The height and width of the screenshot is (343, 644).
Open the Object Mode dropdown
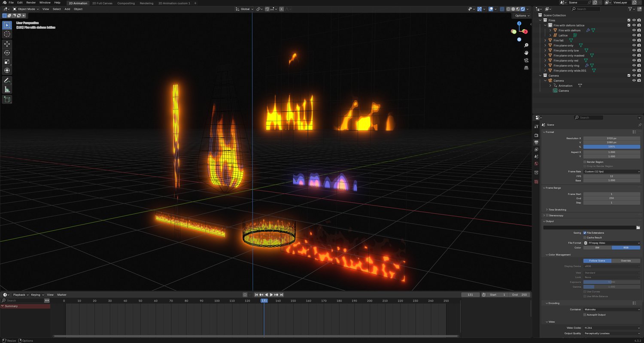[x=26, y=9]
